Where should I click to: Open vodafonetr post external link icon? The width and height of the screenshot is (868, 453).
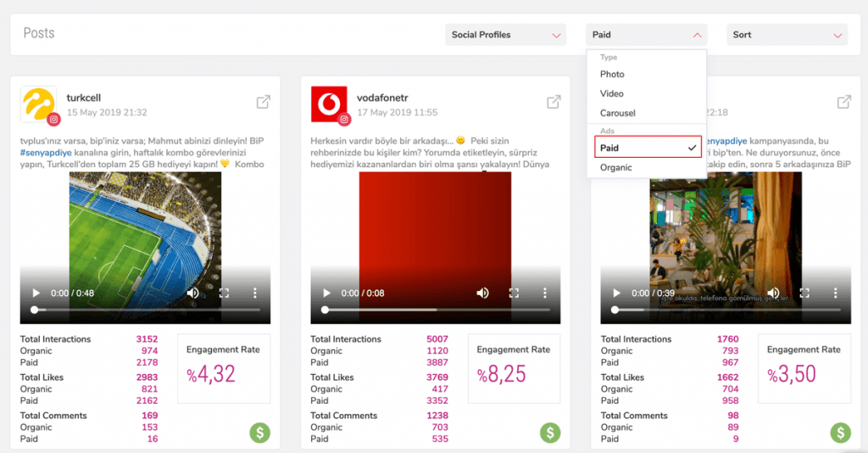(x=554, y=102)
